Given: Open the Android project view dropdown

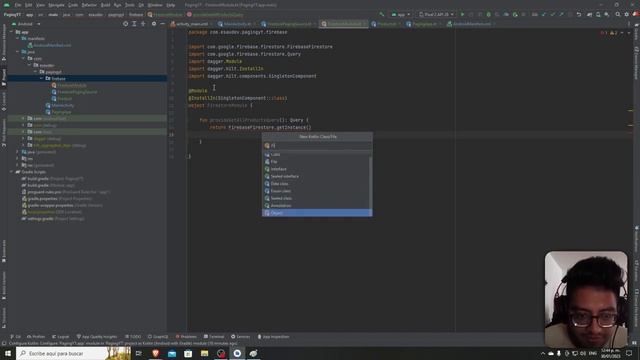Looking at the screenshot, I should click(x=27, y=24).
